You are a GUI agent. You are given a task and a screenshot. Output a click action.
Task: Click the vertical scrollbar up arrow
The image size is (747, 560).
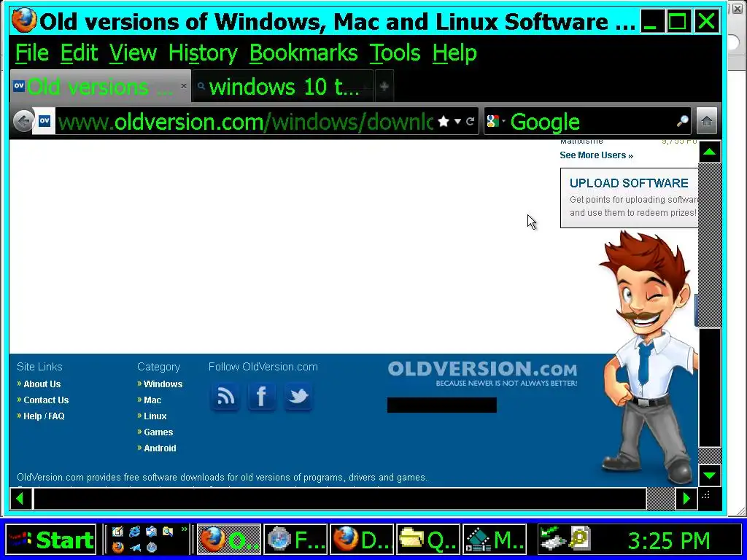pos(710,152)
